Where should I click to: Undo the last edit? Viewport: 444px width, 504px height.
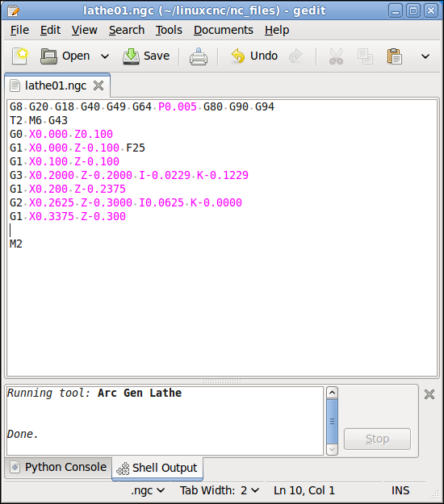[254, 56]
